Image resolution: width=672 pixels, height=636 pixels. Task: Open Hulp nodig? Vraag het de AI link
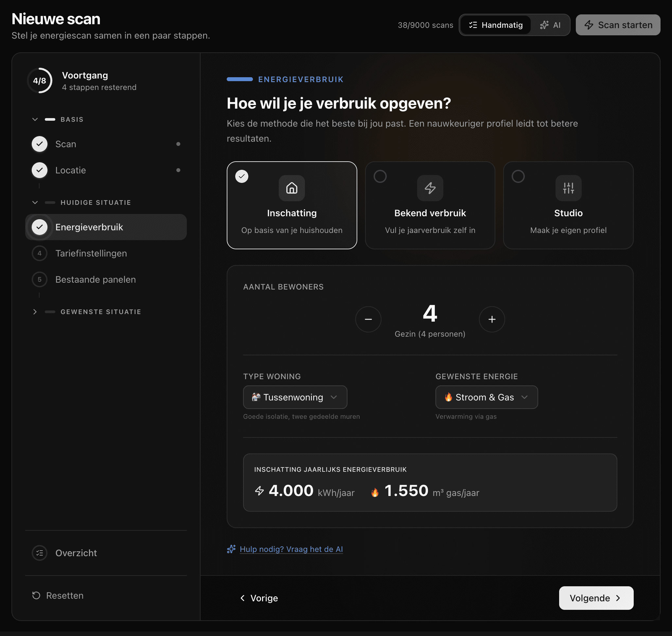click(x=291, y=549)
